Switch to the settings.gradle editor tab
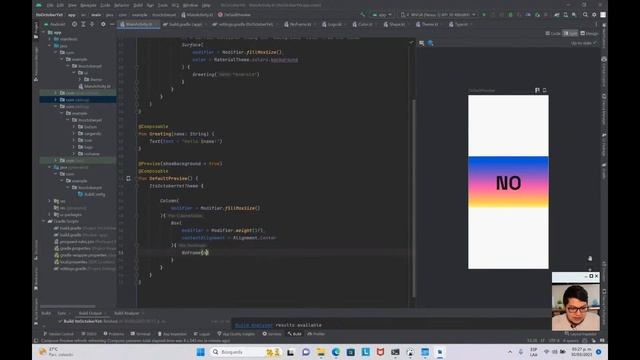 tap(245, 24)
